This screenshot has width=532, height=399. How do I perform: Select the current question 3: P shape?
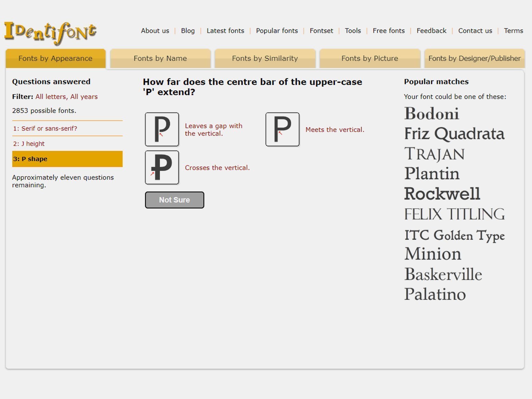[67, 159]
